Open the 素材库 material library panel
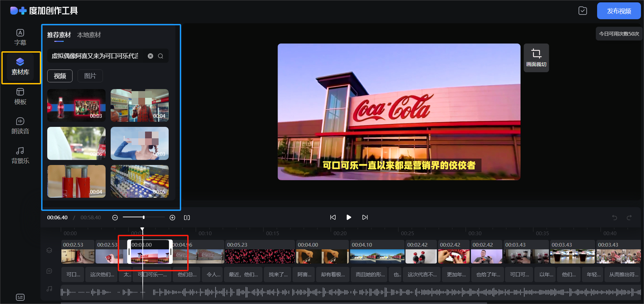The image size is (644, 304). click(x=20, y=66)
